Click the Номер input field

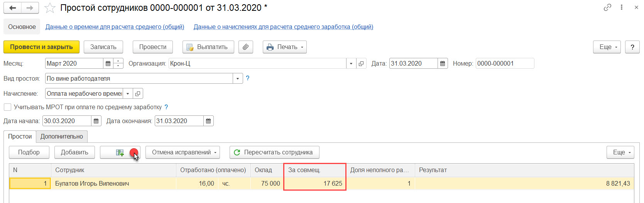(505, 64)
